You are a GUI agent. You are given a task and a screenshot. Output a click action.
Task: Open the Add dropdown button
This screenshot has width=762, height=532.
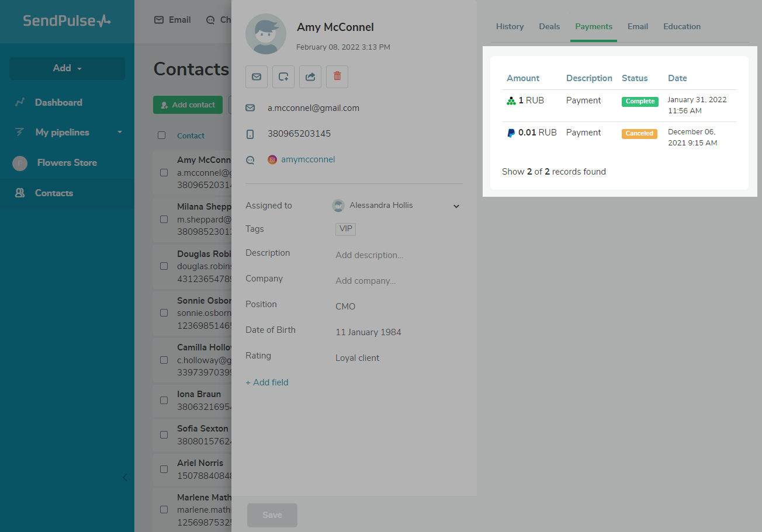pyautogui.click(x=67, y=68)
